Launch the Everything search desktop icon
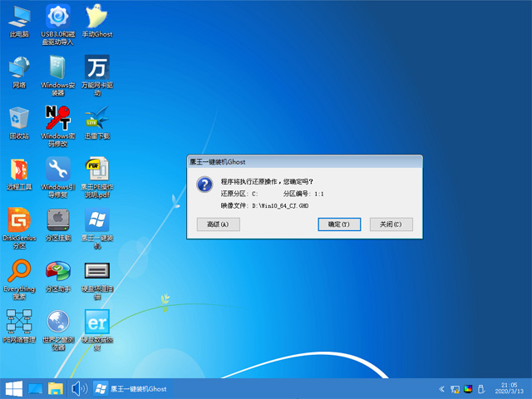 coord(18,273)
